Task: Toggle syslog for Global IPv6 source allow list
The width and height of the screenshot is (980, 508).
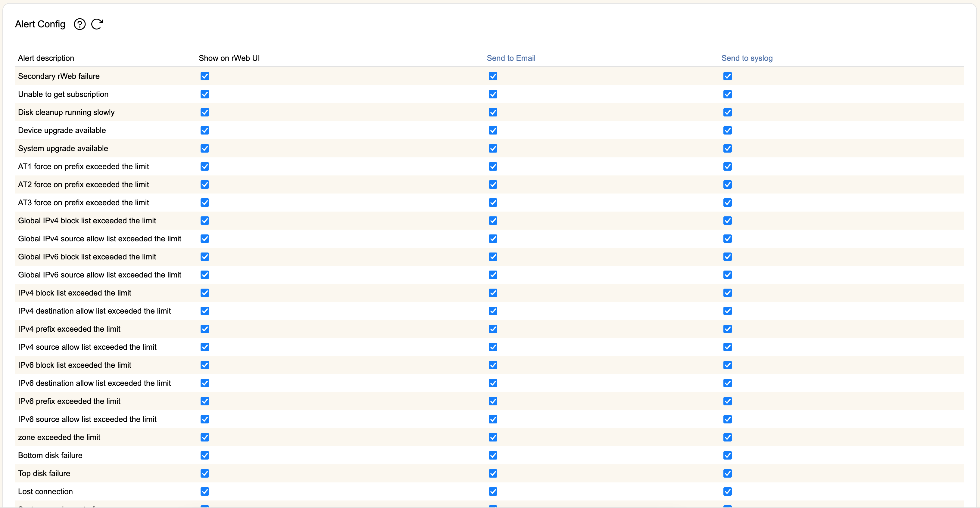Action: pyautogui.click(x=727, y=275)
